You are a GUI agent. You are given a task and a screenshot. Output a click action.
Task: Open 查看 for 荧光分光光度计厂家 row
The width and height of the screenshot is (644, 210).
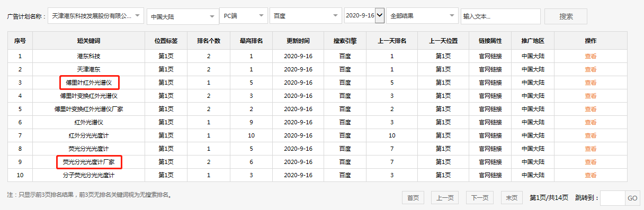click(x=591, y=162)
